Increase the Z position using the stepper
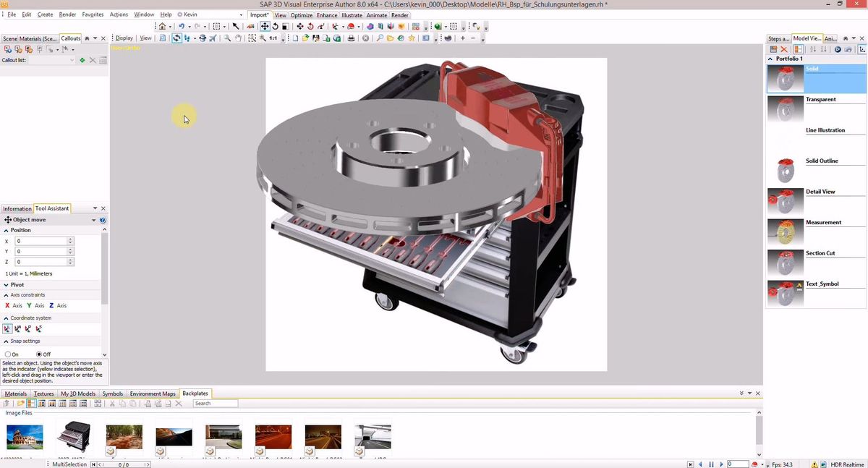The image size is (868, 468). coord(70,259)
